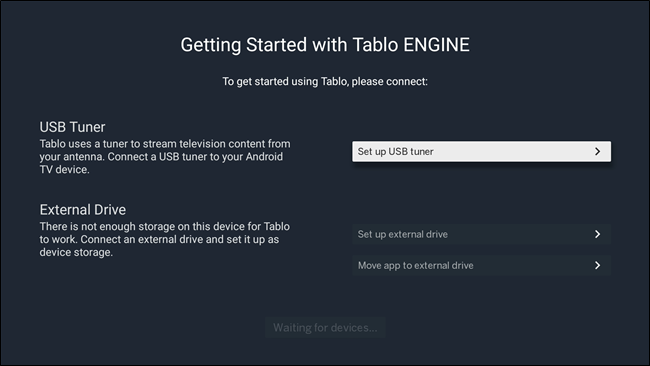The height and width of the screenshot is (366, 650).
Task: Click the 'please connect' subtitle line
Action: [x=325, y=82]
